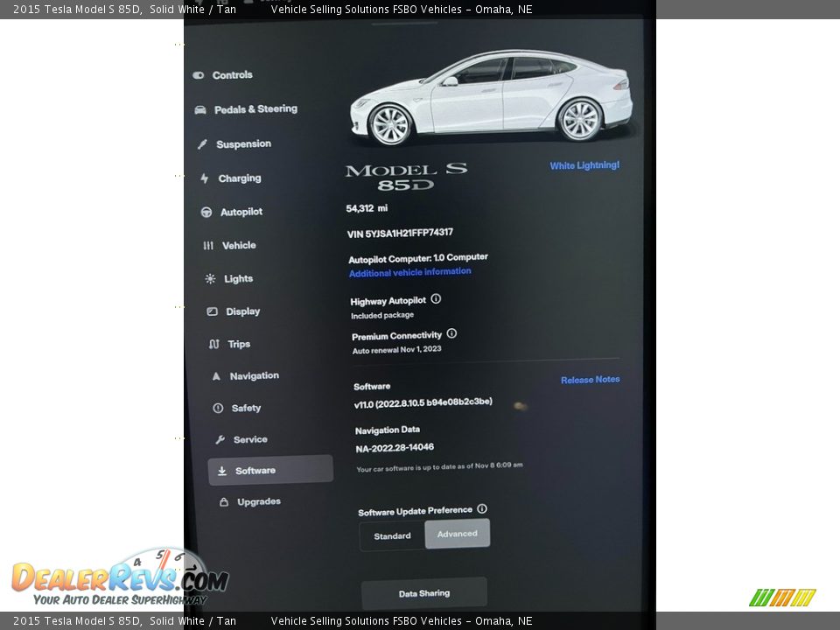Select the Software menu item

270,471
